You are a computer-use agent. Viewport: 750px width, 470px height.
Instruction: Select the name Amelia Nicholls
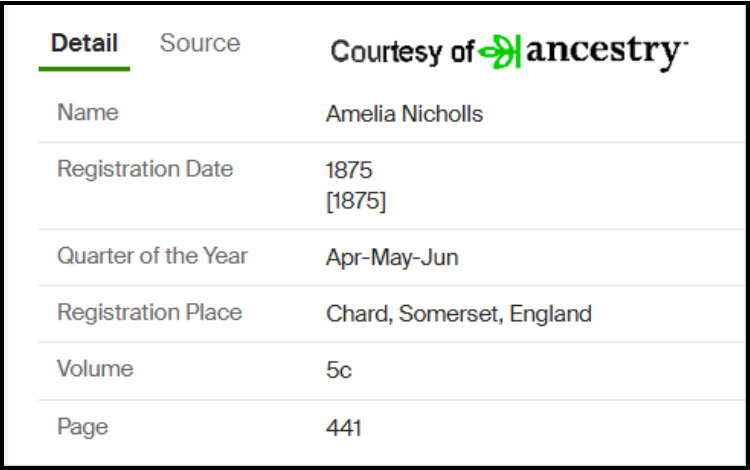click(x=404, y=114)
